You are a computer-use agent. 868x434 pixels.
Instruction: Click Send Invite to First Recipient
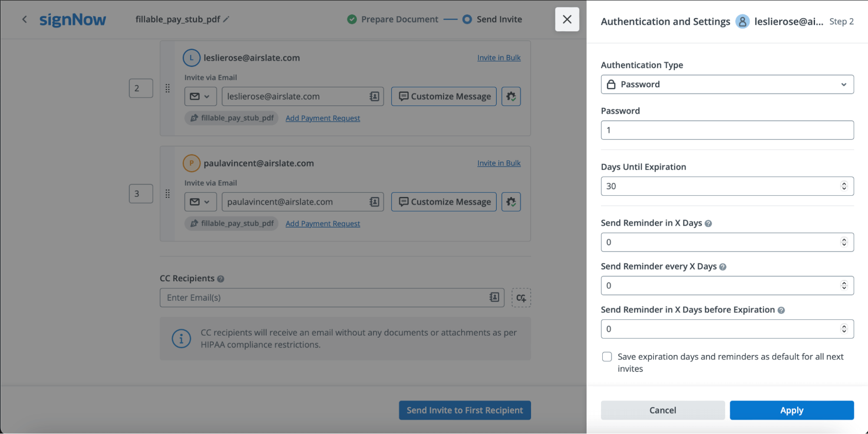[465, 410]
